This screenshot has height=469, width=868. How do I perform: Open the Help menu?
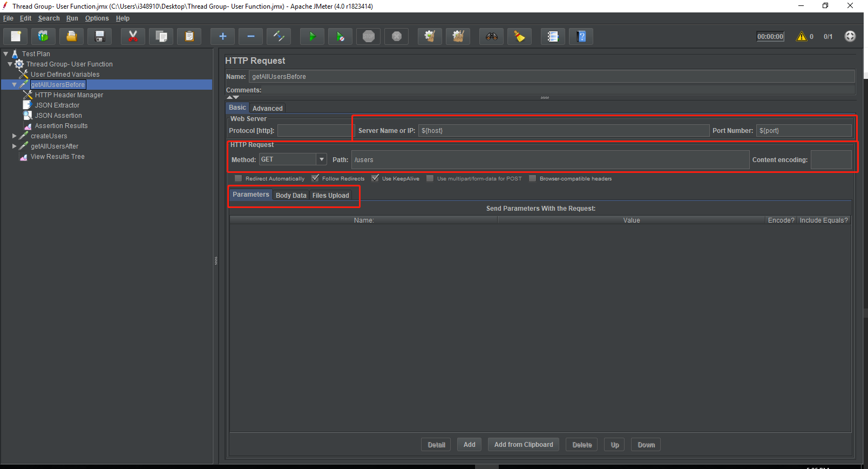coord(123,18)
